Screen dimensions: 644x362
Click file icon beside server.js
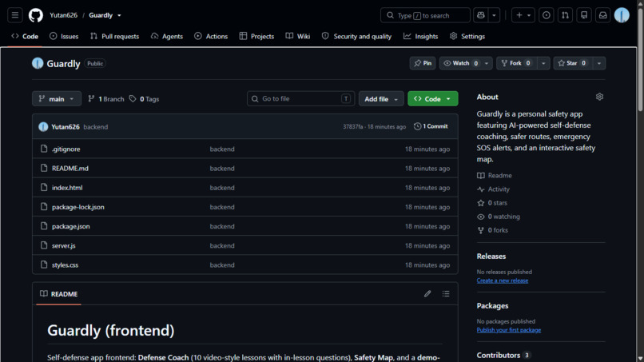coord(44,245)
